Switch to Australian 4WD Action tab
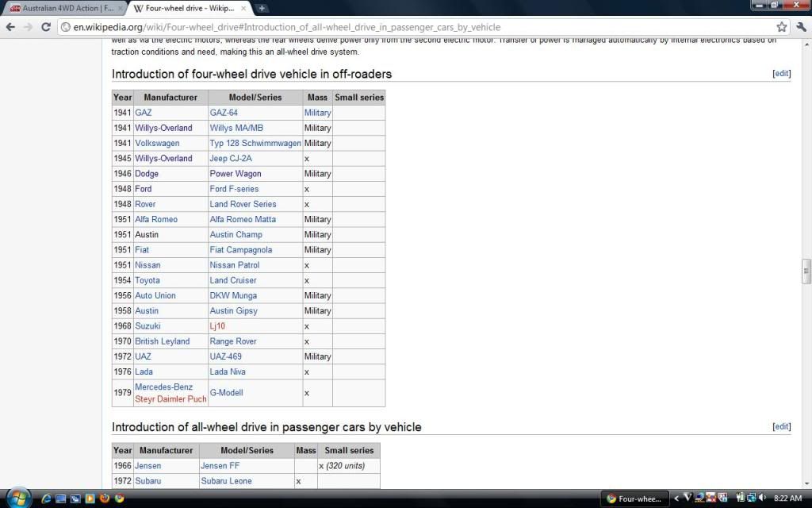 click(65, 8)
